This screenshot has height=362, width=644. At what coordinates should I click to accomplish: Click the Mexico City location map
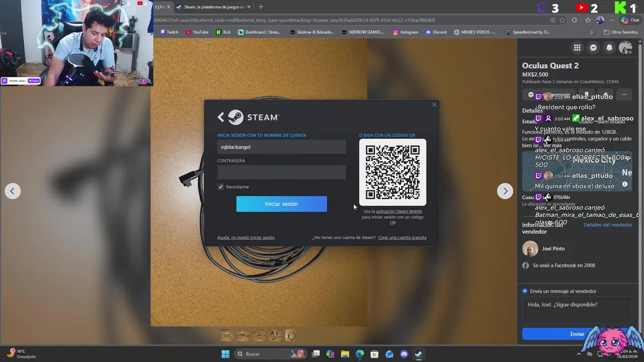tap(577, 171)
